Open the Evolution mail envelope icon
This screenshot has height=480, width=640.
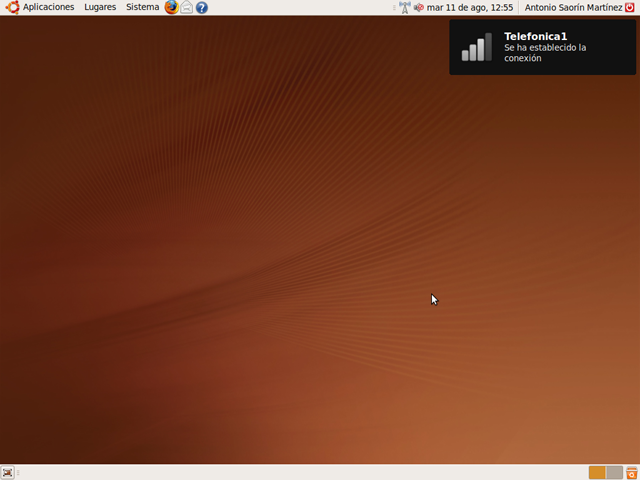tap(186, 7)
